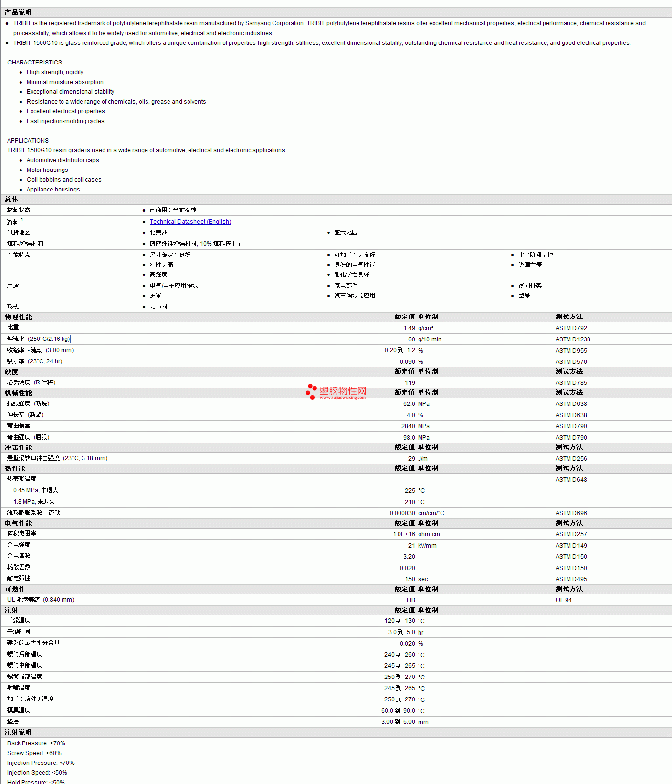Viewport: 672px width, 784px height.
Task: Click the HB flammability rating value
Action: pos(411,600)
